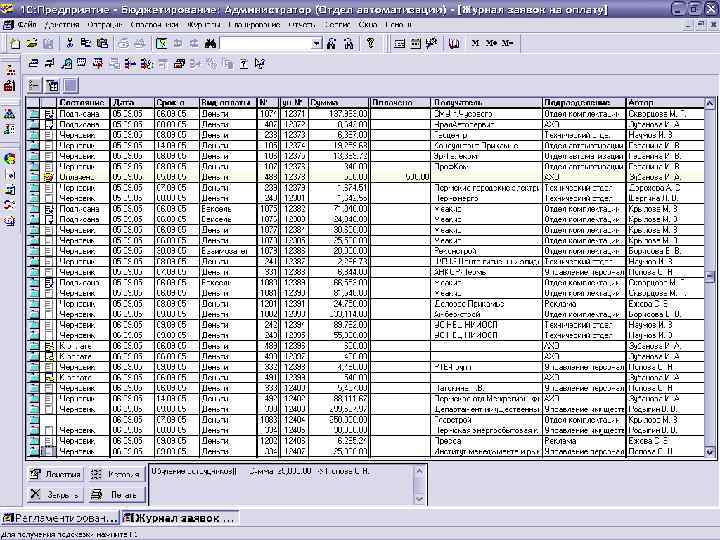Click the question mark icon in journal toolbar
The image size is (720, 540).
coord(244,63)
